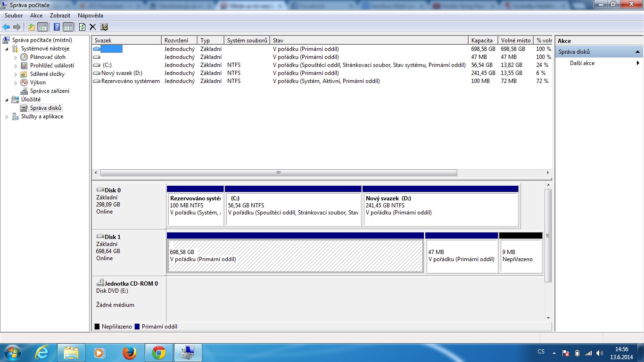Sort by the Volné místo column header
The height and width of the screenshot is (362, 644).
click(516, 41)
